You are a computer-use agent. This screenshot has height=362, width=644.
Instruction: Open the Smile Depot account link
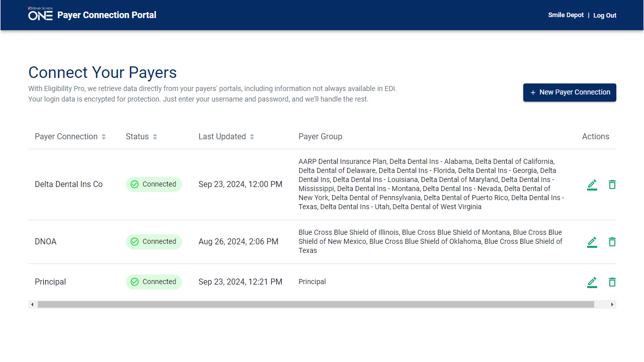coord(566,15)
